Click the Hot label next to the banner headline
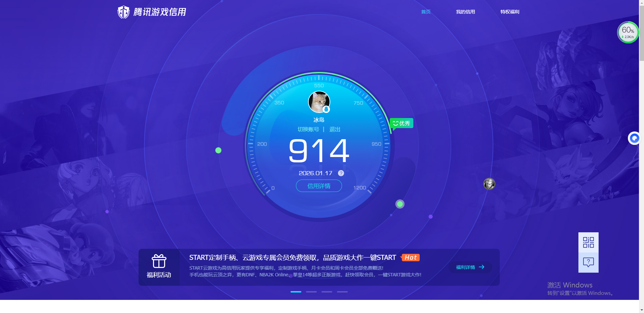This screenshot has width=644, height=313. [x=410, y=258]
